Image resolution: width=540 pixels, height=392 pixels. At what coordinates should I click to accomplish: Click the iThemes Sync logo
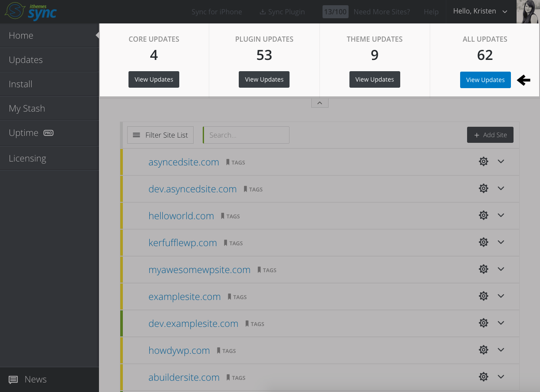pyautogui.click(x=31, y=11)
